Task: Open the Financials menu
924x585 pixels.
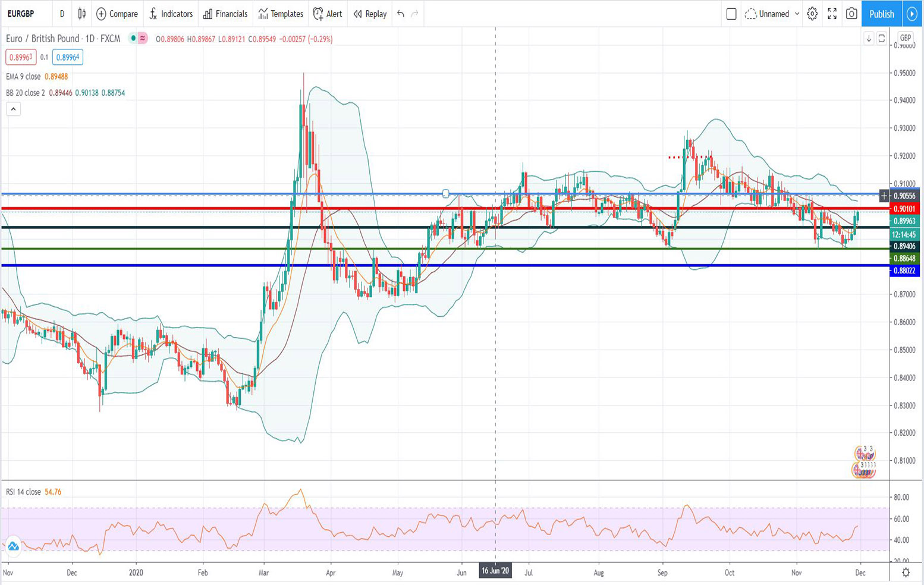Action: 225,13
